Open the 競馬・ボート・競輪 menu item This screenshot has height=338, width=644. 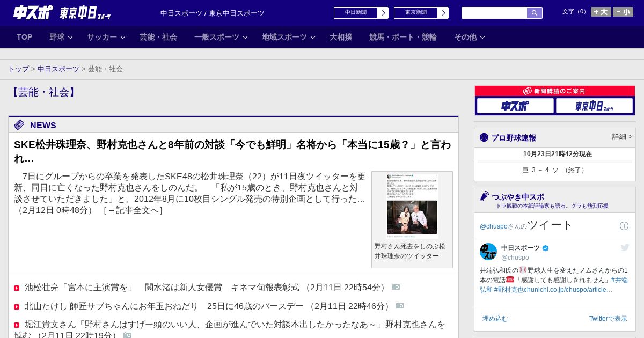pyautogui.click(x=403, y=37)
